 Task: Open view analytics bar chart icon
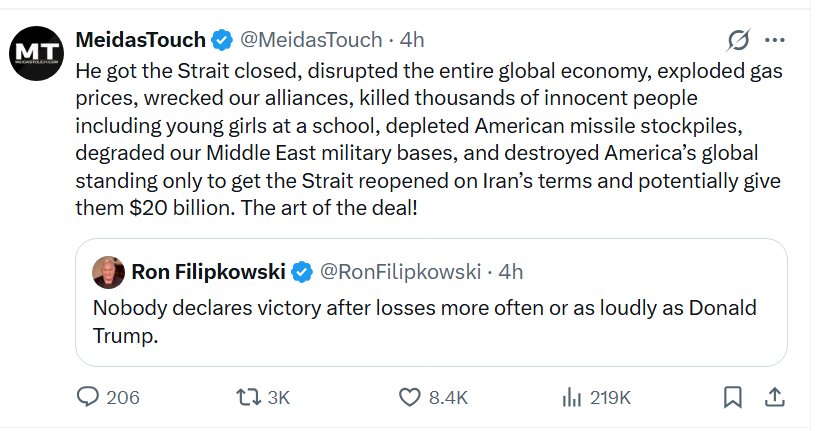572,397
